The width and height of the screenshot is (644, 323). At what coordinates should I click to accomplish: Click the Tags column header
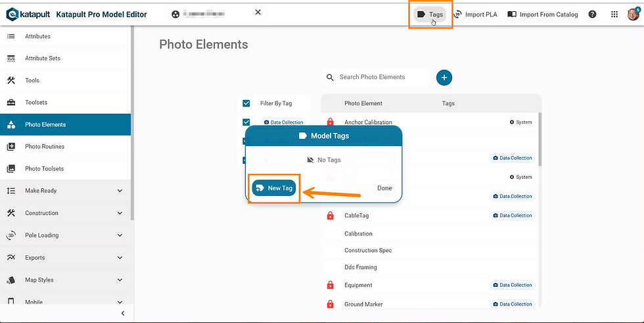(448, 103)
